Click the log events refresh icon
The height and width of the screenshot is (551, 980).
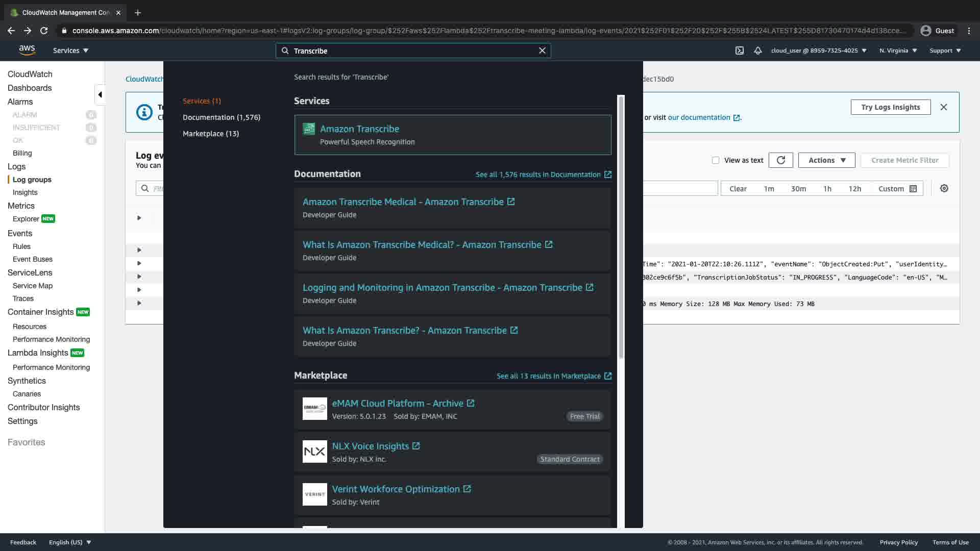click(780, 160)
